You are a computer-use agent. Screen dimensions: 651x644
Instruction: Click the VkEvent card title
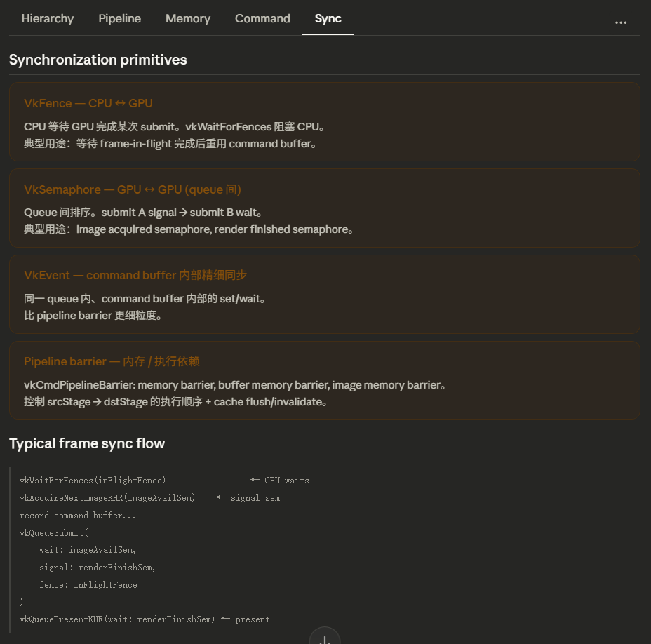tap(135, 275)
